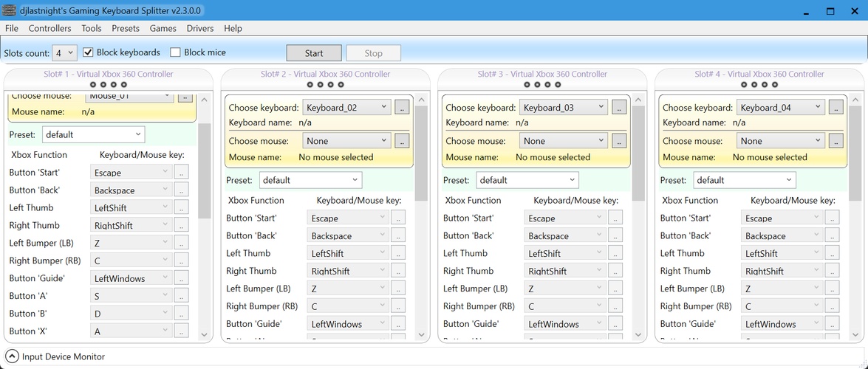Click Slot 2 vertical scrollbar down arrow
The height and width of the screenshot is (369, 868).
(x=422, y=334)
